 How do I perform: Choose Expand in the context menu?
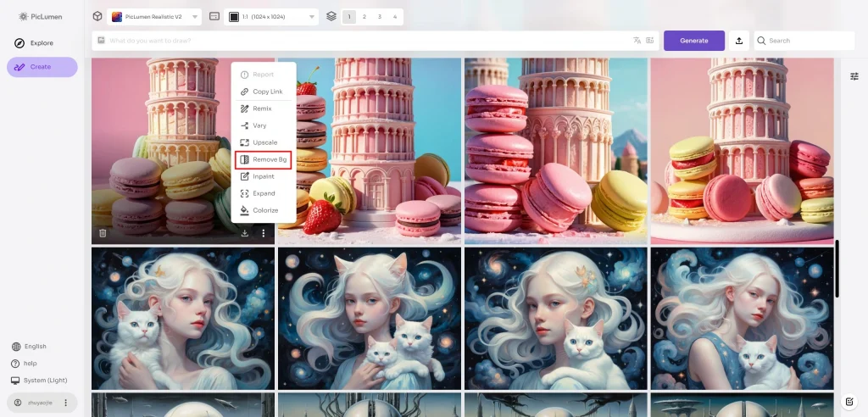point(264,193)
